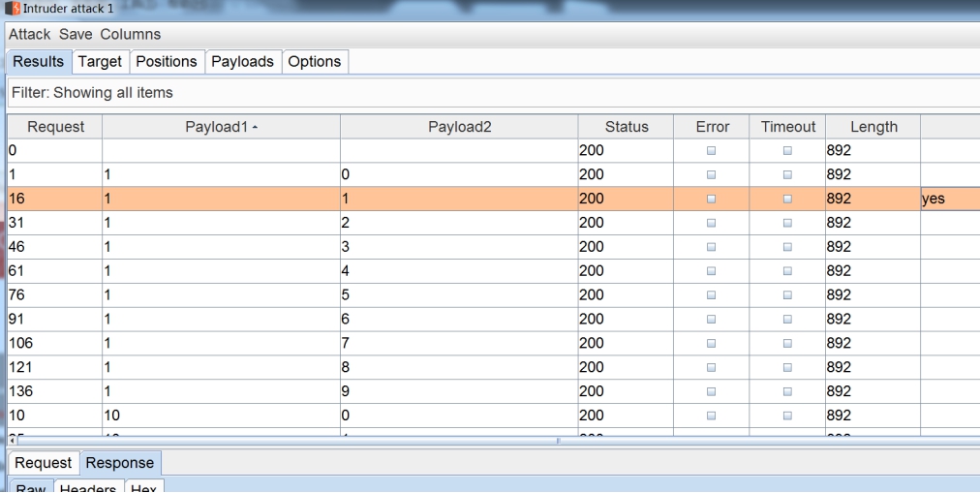This screenshot has height=493, width=980.
Task: Sort by the Payload1 column header
Action: click(221, 127)
